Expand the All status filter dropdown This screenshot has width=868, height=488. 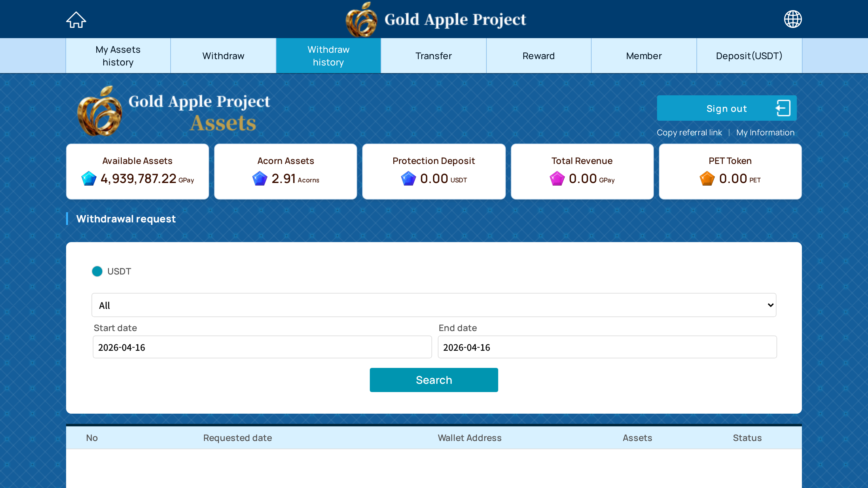(x=434, y=305)
